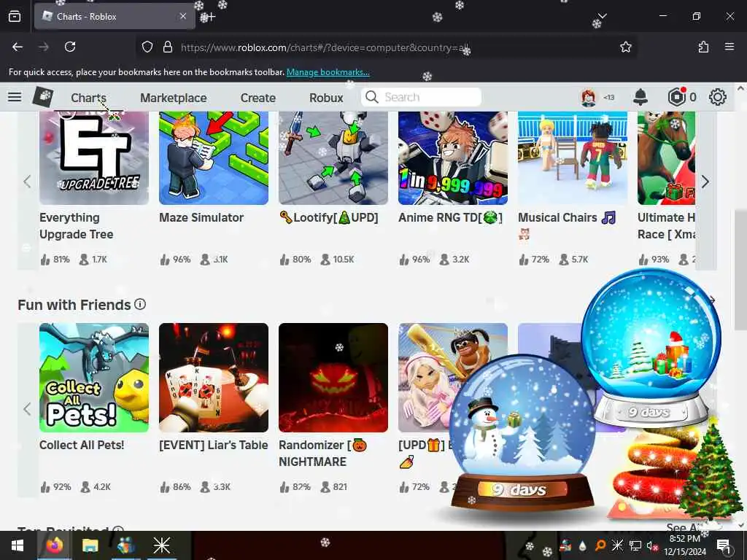Click the user avatar profile icon
Image resolution: width=747 pixels, height=560 pixels.
coord(589,97)
